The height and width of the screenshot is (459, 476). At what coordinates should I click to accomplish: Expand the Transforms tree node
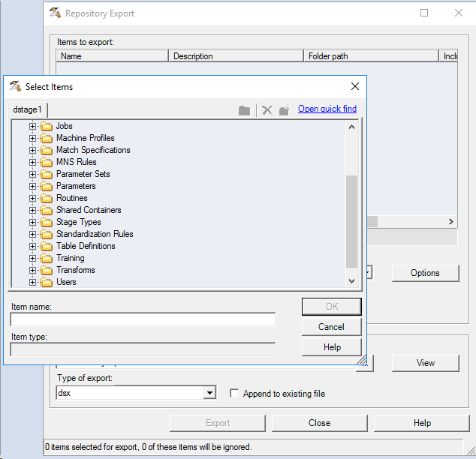pyautogui.click(x=32, y=270)
